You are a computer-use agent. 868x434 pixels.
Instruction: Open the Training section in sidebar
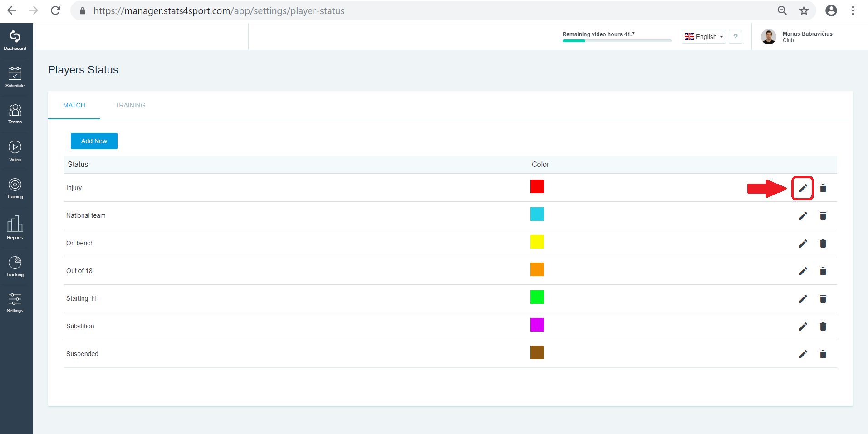click(15, 189)
